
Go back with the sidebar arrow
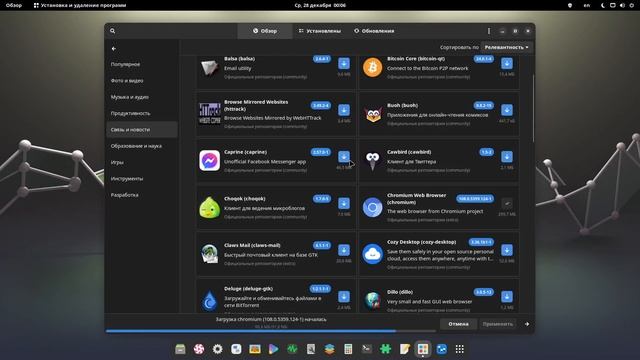(x=114, y=49)
